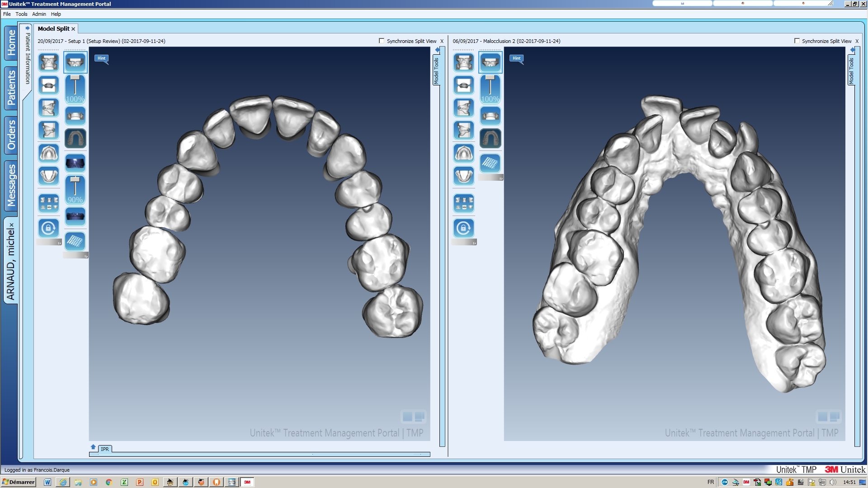Click right panel's rotation lock icon
The height and width of the screenshot is (488, 868).
[463, 228]
